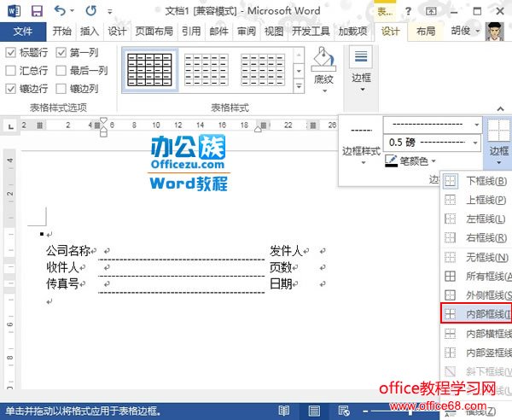Redo the last action
Viewport: 512px width, 420px height.
pos(90,11)
